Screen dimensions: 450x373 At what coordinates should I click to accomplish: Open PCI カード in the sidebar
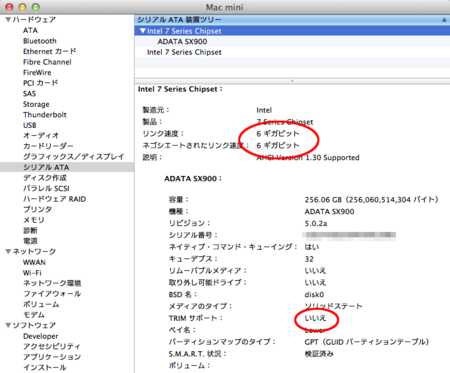click(x=40, y=83)
